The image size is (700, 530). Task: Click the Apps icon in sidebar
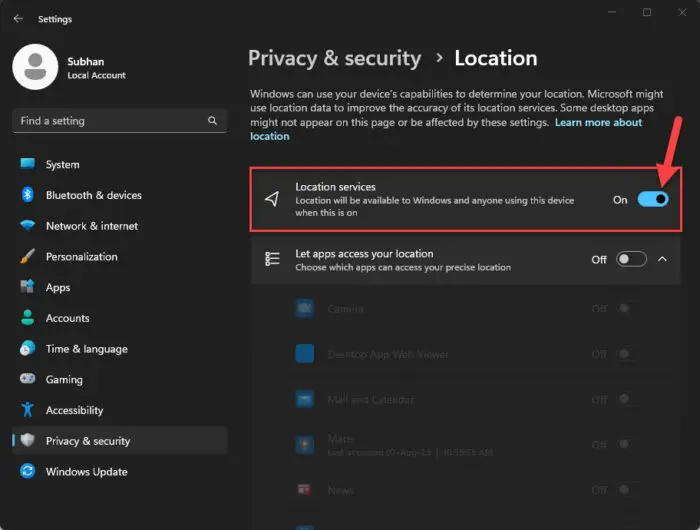coord(27,287)
